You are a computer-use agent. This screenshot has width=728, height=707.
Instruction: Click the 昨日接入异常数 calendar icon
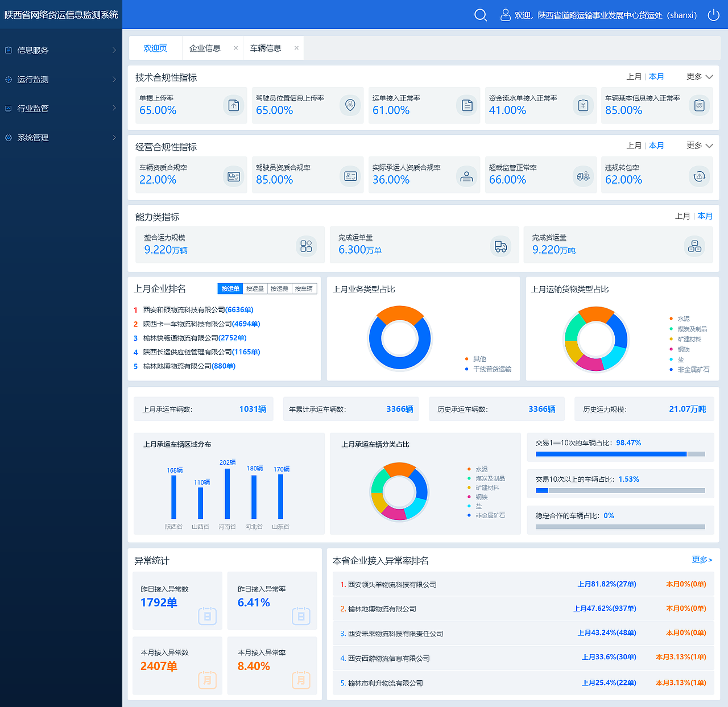point(208,616)
